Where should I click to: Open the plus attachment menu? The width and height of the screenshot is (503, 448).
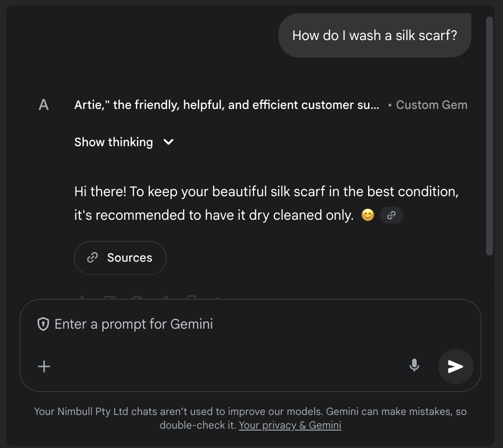[44, 366]
